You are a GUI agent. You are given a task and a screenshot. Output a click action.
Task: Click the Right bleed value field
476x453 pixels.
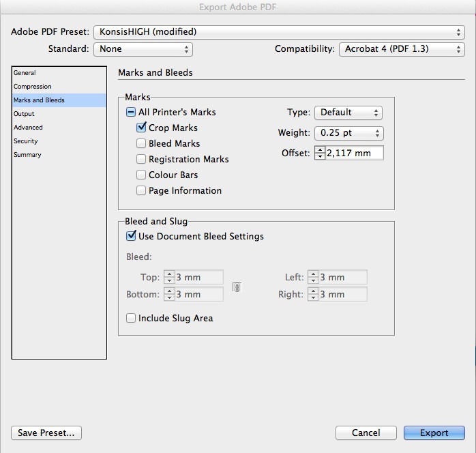coord(343,294)
